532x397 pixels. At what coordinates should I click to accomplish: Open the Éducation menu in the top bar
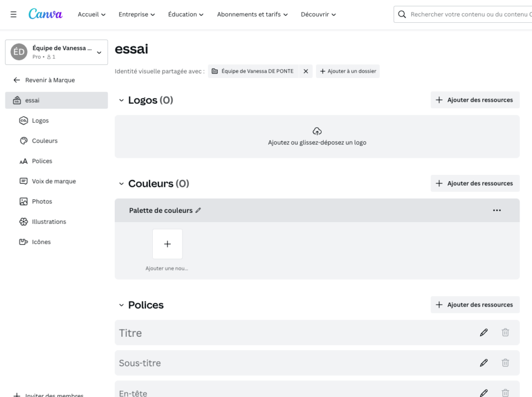185,15
